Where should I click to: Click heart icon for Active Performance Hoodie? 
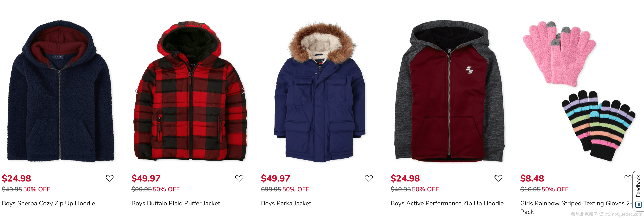coord(498,178)
